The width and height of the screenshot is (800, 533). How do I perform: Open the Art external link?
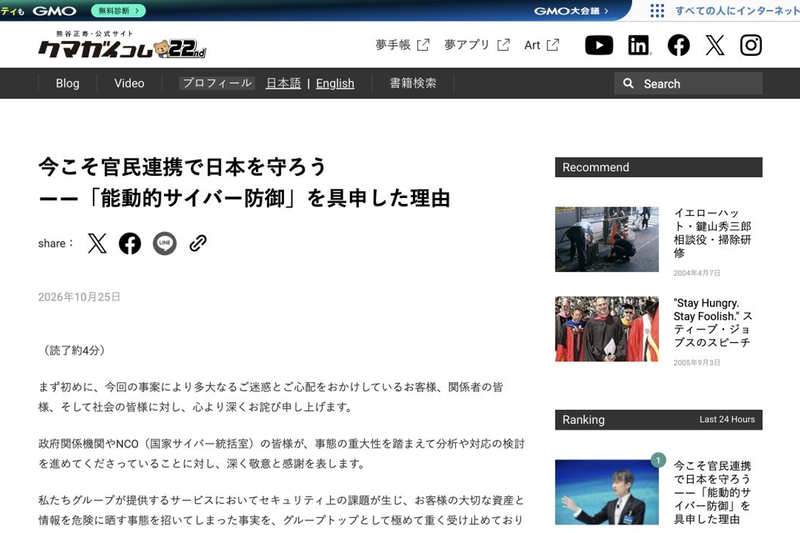tap(541, 45)
